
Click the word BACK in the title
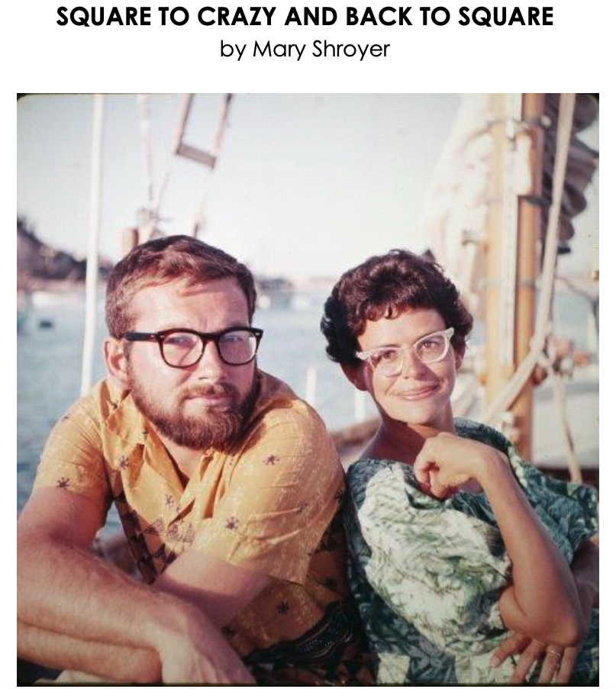[378, 17]
